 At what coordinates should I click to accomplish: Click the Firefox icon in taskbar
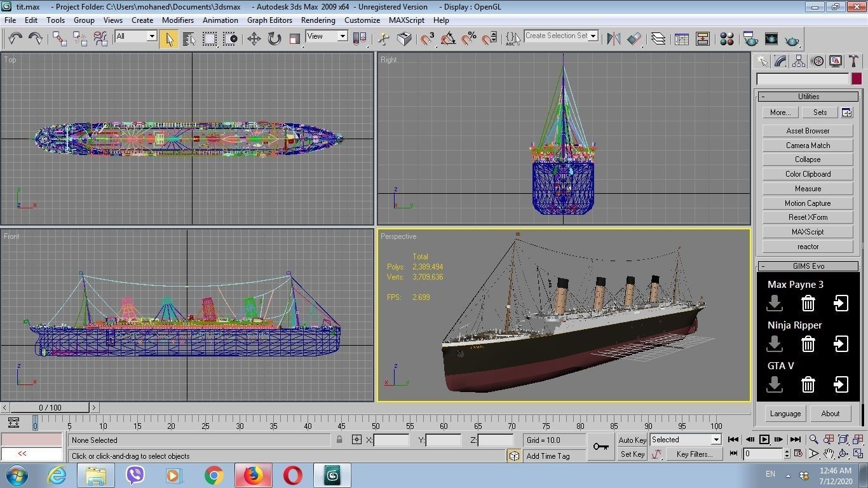[x=253, y=475]
